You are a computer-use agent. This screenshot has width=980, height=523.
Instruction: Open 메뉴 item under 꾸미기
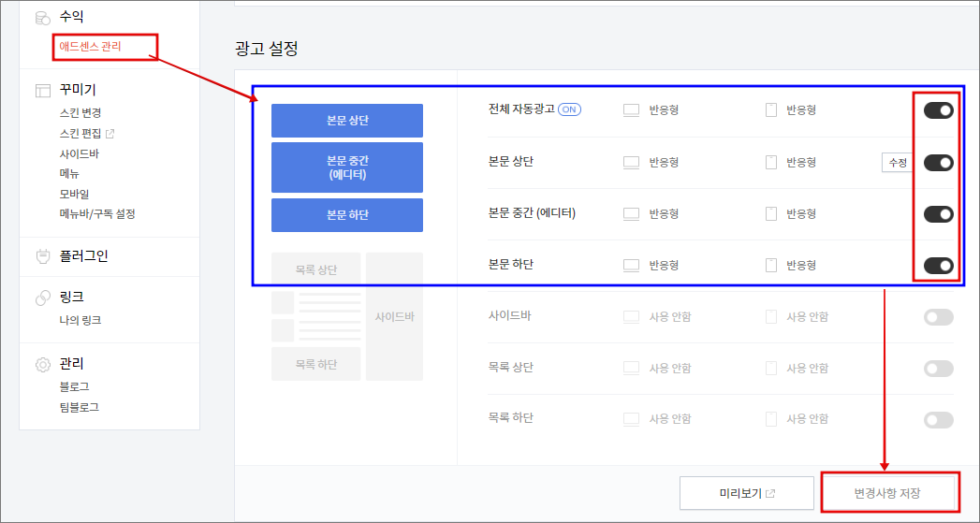69,174
